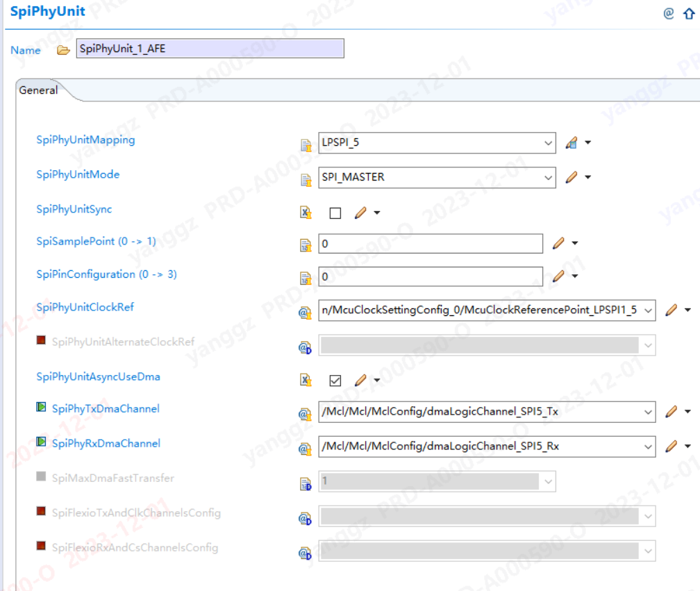Click the folder icon beside the Name field
The image size is (700, 591).
click(x=62, y=49)
